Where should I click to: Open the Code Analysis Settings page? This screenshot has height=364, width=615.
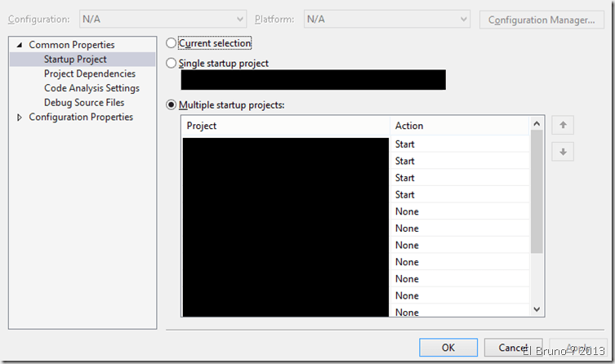coord(91,88)
